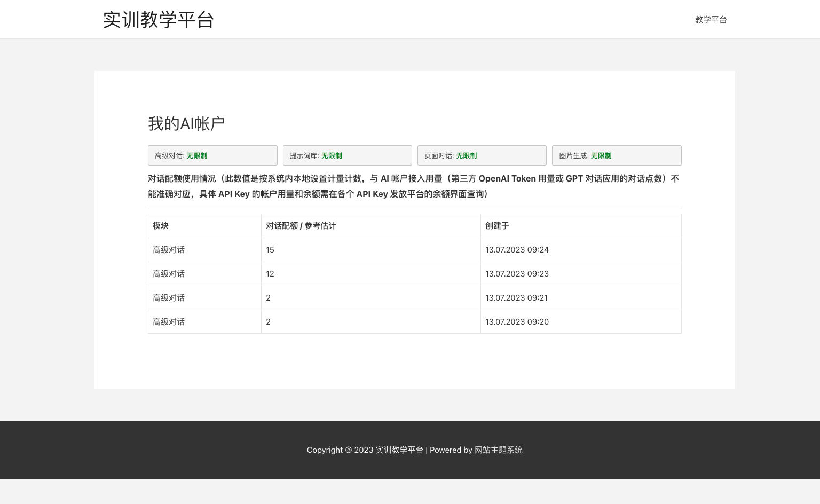The image size is (820, 504).
Task: Click the quota value 12 cell
Action: coord(270,274)
